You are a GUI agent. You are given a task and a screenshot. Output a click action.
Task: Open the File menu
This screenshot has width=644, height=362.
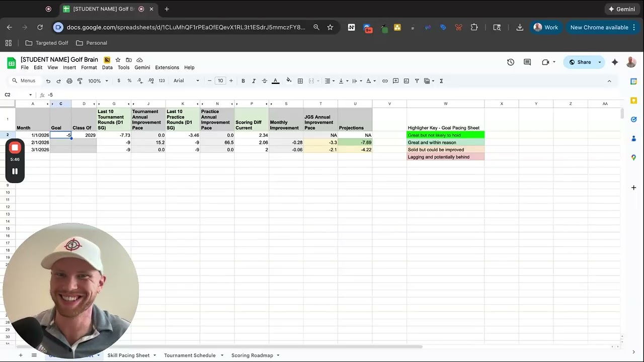(25, 67)
